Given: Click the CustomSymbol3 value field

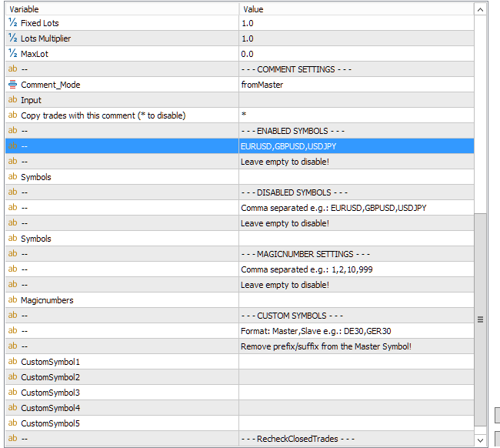Looking at the screenshot, I should pyautogui.click(x=355, y=393).
